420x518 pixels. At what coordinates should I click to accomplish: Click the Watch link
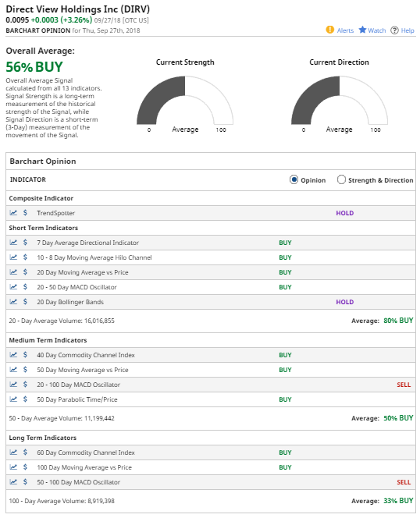point(377,30)
